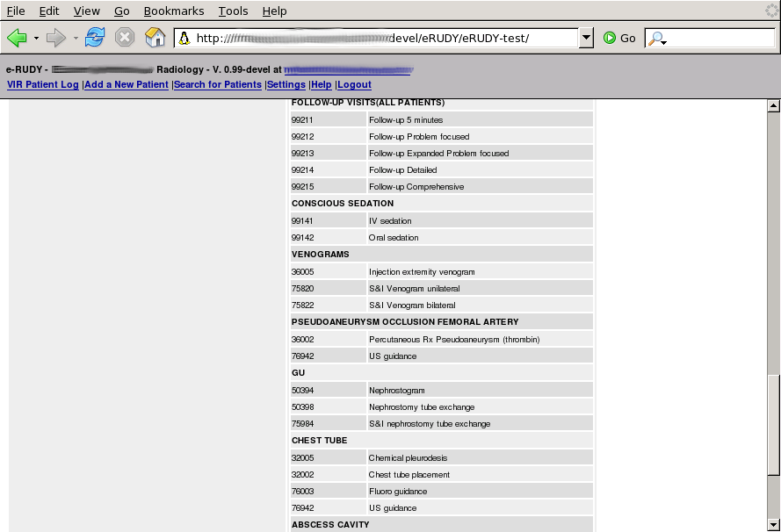Expand the address bar URL dropdown
Viewport: 781px width, 532px height.
pyautogui.click(x=586, y=38)
